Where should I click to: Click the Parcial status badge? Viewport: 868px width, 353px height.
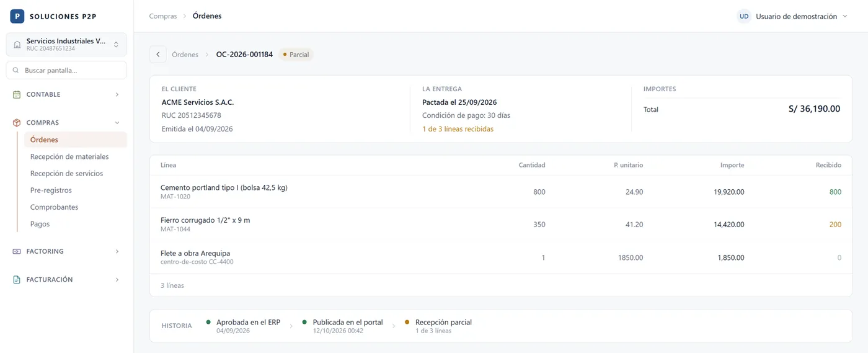[x=296, y=55]
